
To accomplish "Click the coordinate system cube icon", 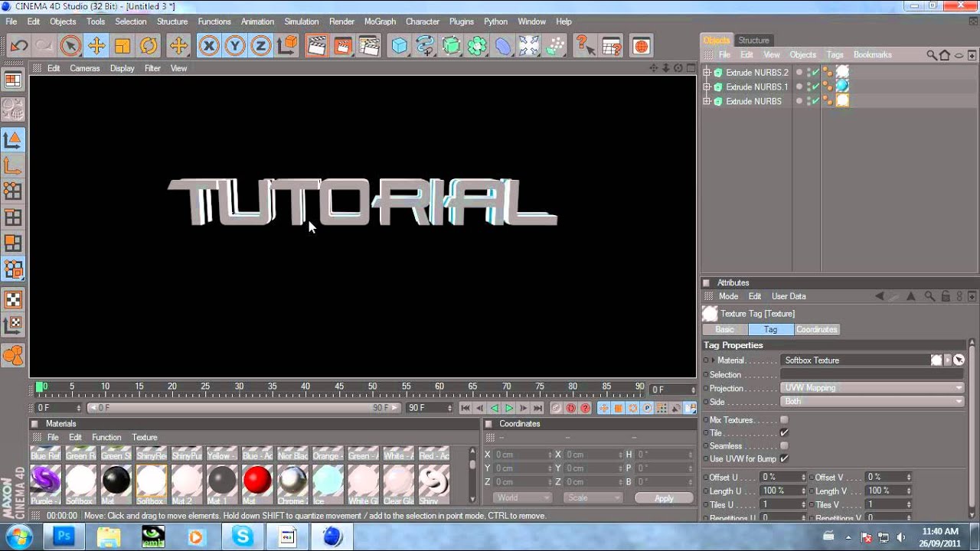I will coord(287,46).
